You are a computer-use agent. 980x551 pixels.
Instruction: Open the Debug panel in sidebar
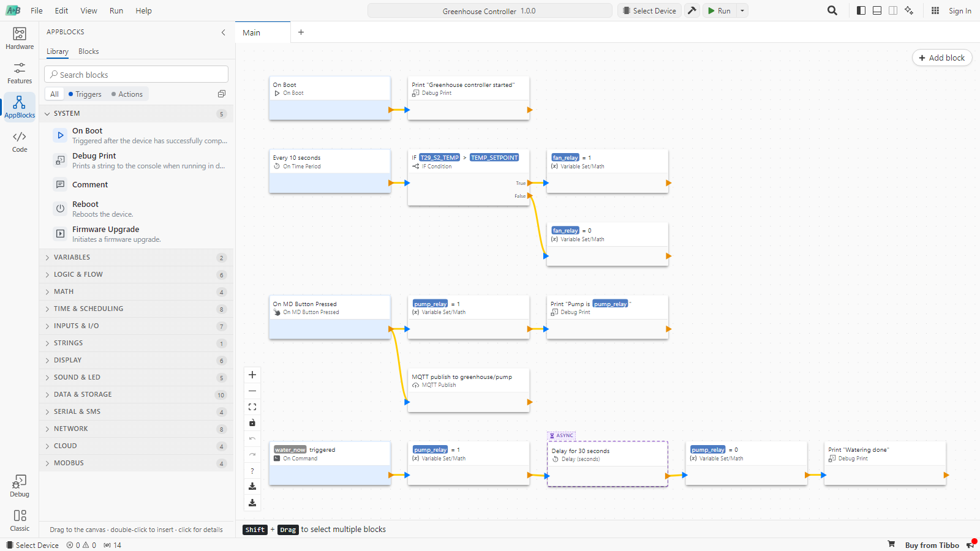pos(20,486)
